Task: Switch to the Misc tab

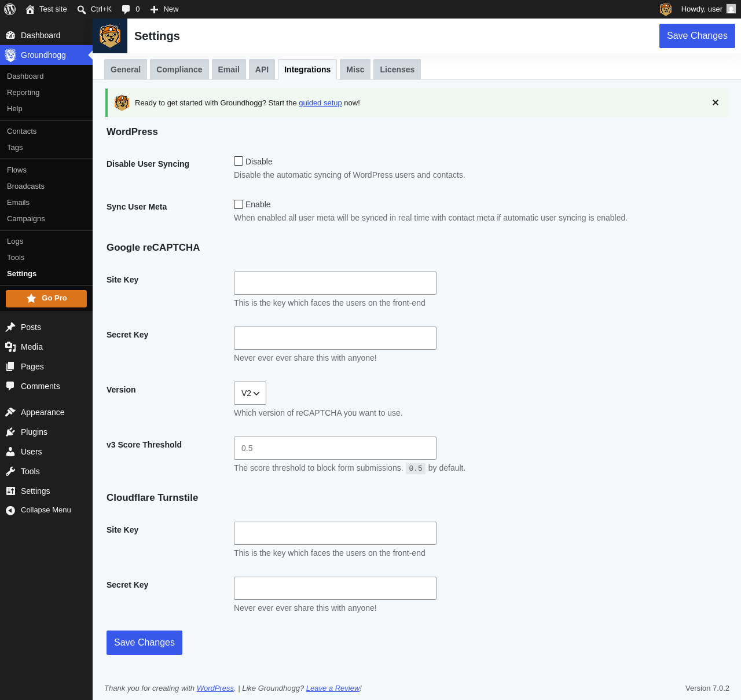Action: [355, 69]
